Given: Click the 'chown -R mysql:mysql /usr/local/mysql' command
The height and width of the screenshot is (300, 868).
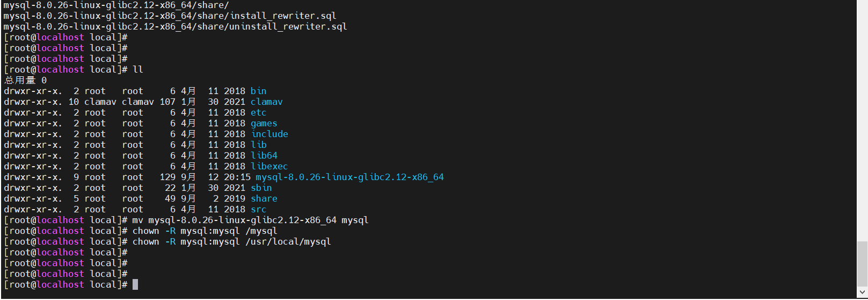Looking at the screenshot, I should click(x=231, y=241).
